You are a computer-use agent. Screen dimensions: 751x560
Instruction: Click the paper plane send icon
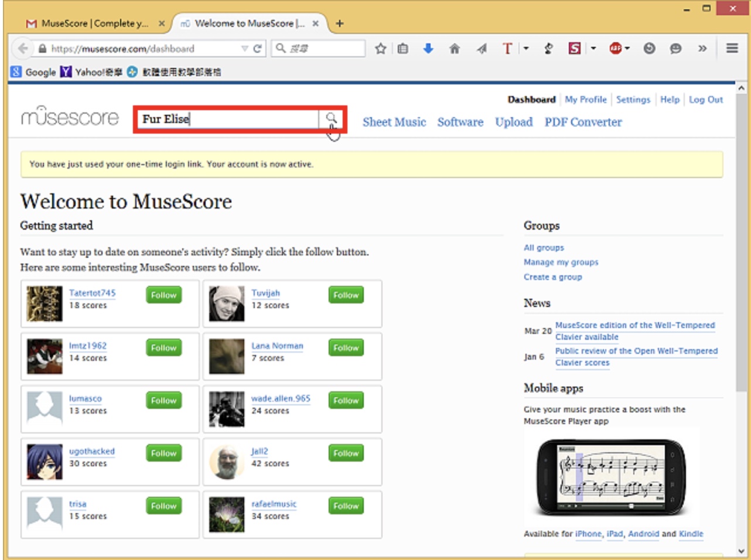click(482, 49)
